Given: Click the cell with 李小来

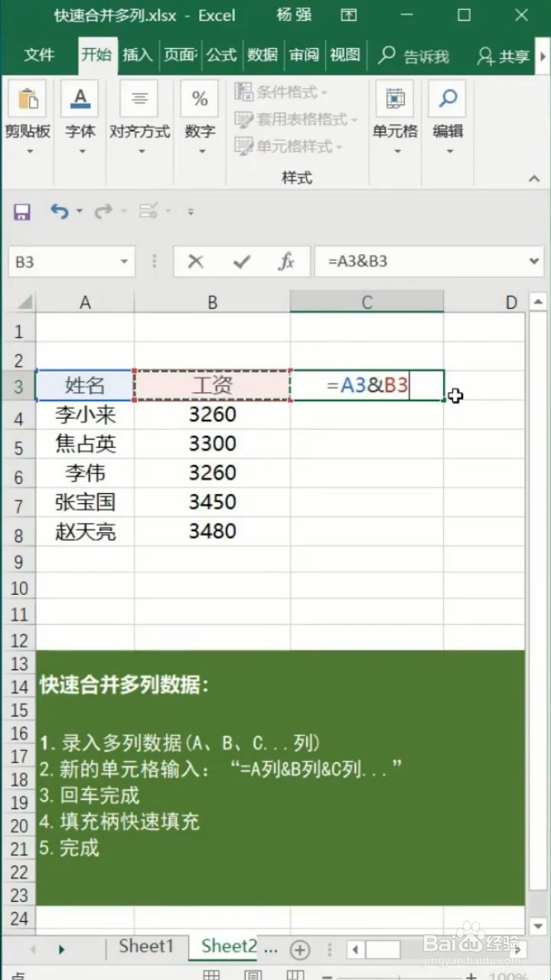Looking at the screenshot, I should tap(85, 415).
